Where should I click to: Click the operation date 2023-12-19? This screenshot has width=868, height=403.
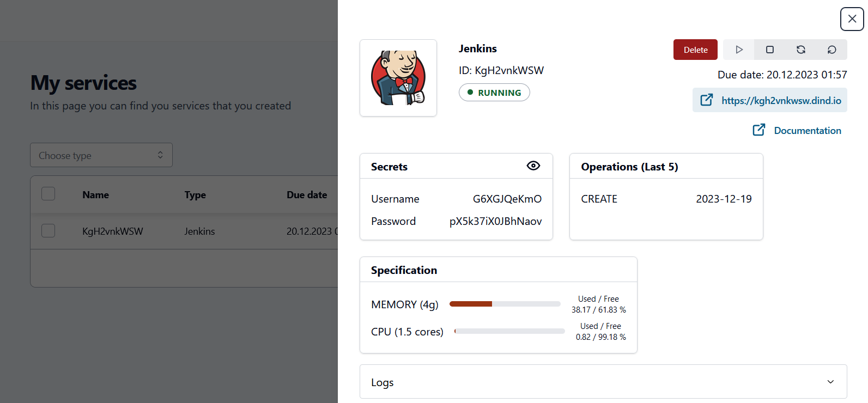[x=724, y=199]
